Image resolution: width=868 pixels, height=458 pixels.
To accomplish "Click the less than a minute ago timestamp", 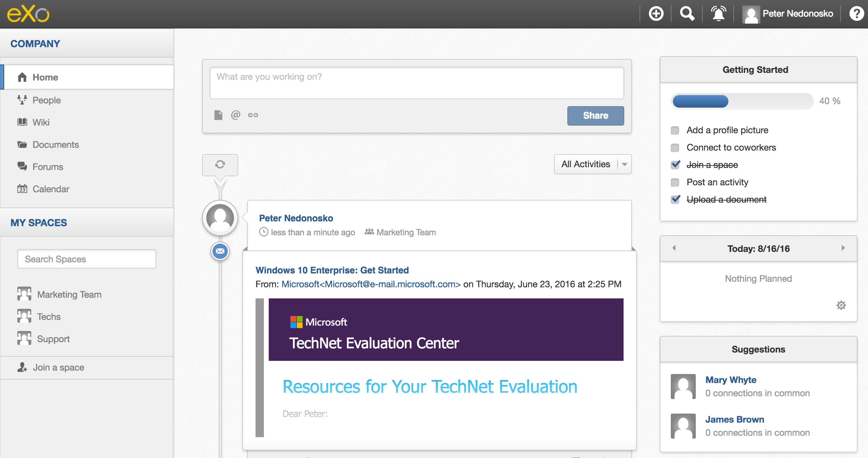I will point(313,232).
